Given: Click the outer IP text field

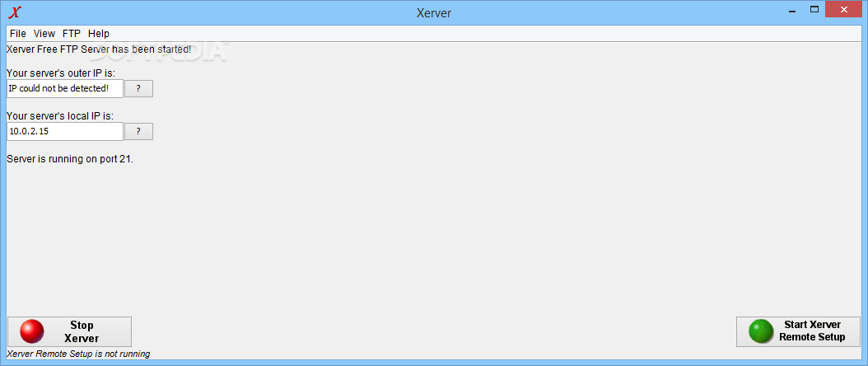Looking at the screenshot, I should pos(65,88).
